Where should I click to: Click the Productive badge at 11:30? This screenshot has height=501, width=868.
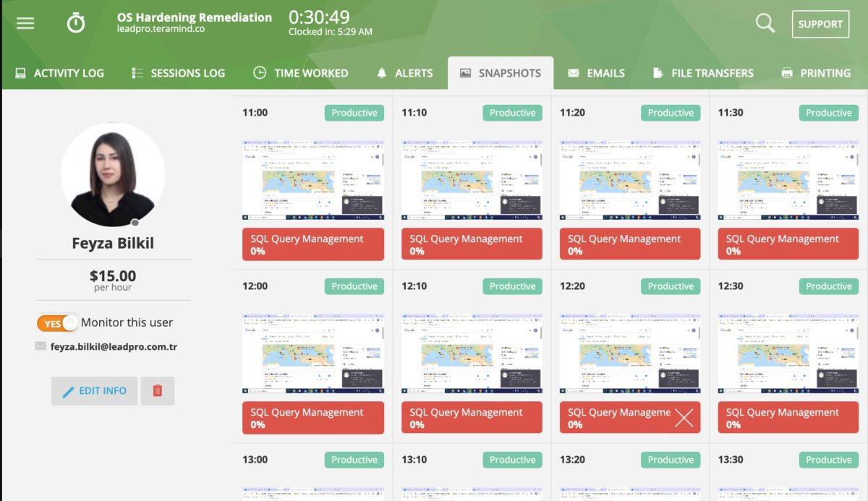click(828, 113)
